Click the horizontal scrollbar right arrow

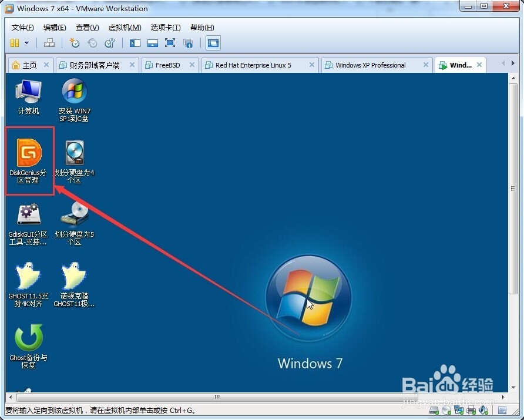coord(503,397)
